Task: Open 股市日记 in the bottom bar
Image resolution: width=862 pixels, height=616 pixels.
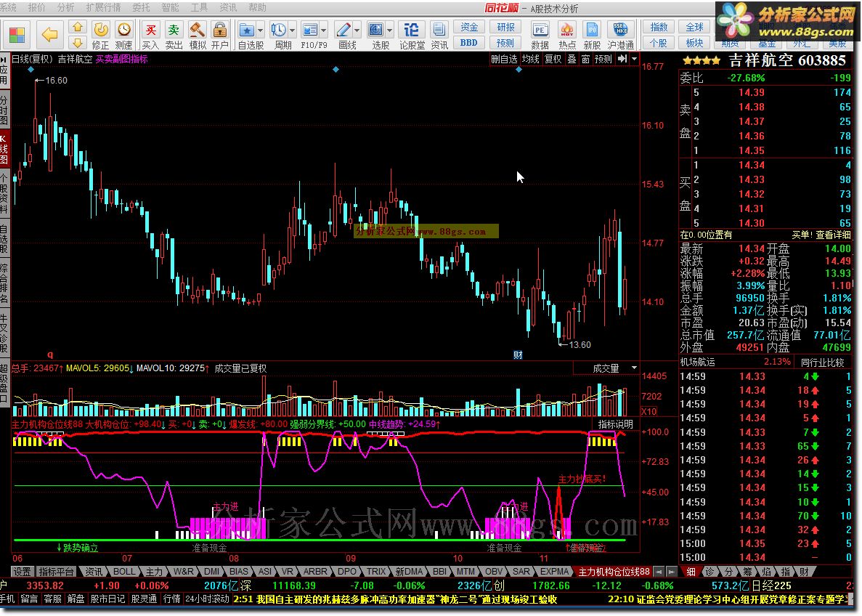Action: [x=107, y=599]
